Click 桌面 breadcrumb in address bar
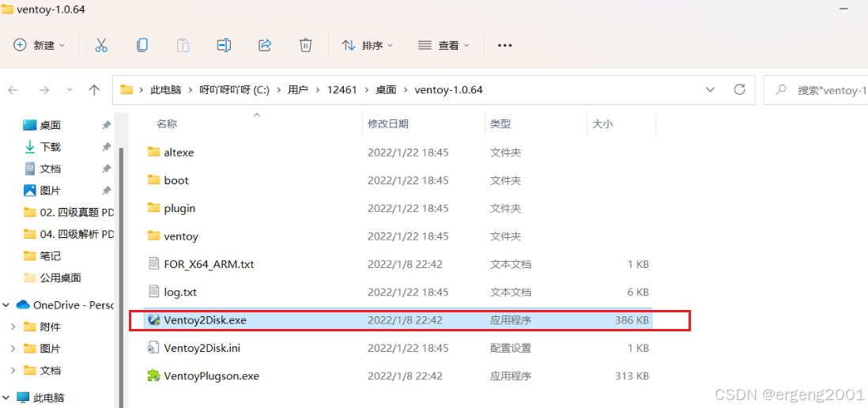The width and height of the screenshot is (868, 408). tap(387, 90)
